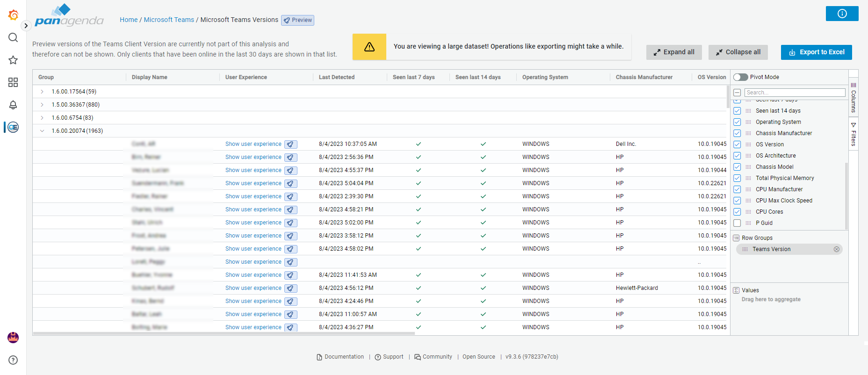868x375 pixels.
Task: Click Collapse all button
Action: (x=738, y=52)
